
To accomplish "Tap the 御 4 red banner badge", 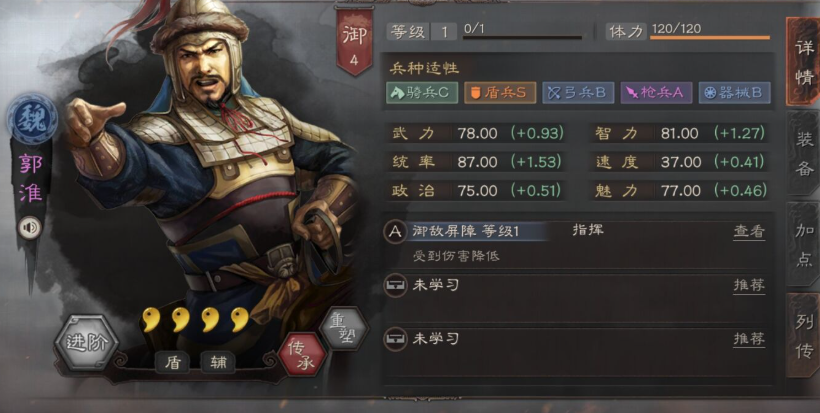I will point(355,42).
